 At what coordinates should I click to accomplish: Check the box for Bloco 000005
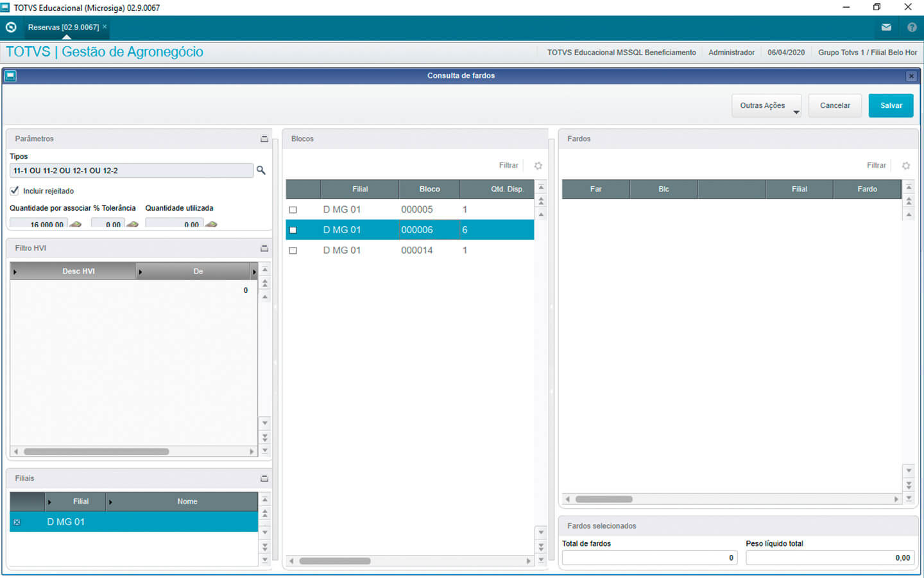click(293, 210)
